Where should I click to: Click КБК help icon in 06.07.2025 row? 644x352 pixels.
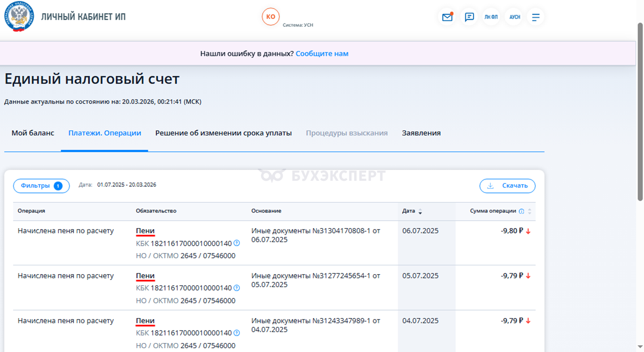tap(237, 243)
